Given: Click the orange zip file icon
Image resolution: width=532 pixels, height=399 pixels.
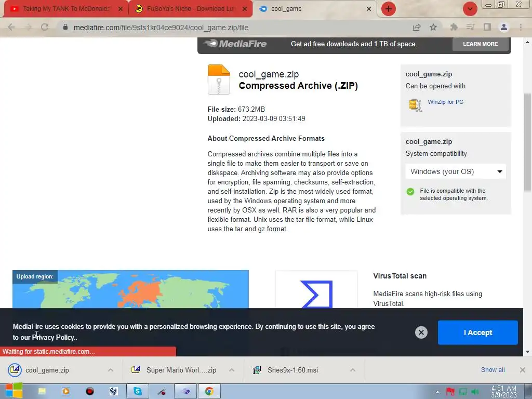Looking at the screenshot, I should pyautogui.click(x=219, y=79).
